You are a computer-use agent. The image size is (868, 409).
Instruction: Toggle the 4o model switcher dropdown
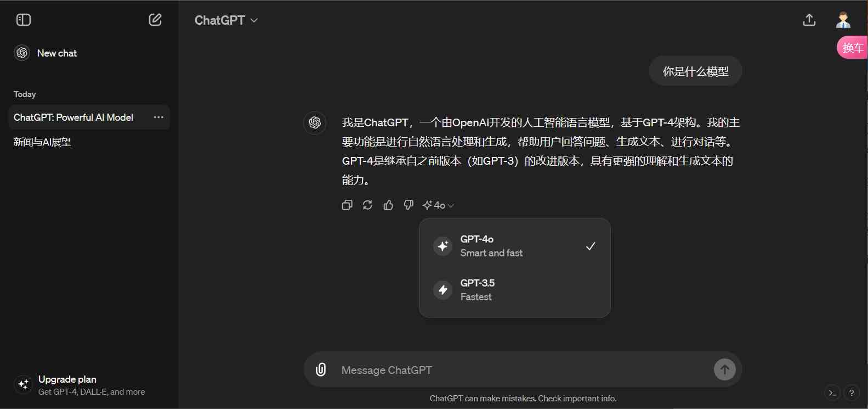click(438, 205)
